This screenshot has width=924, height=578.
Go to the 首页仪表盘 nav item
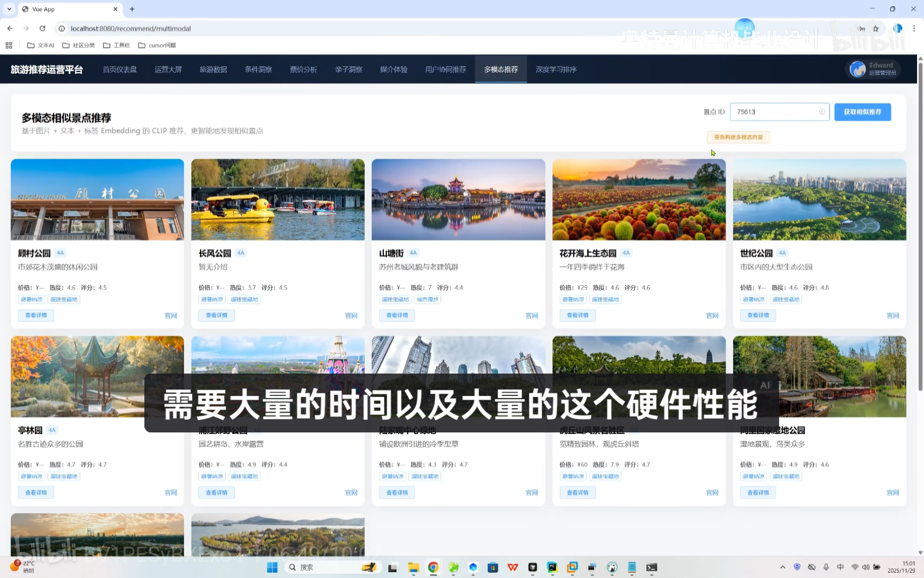(120, 69)
